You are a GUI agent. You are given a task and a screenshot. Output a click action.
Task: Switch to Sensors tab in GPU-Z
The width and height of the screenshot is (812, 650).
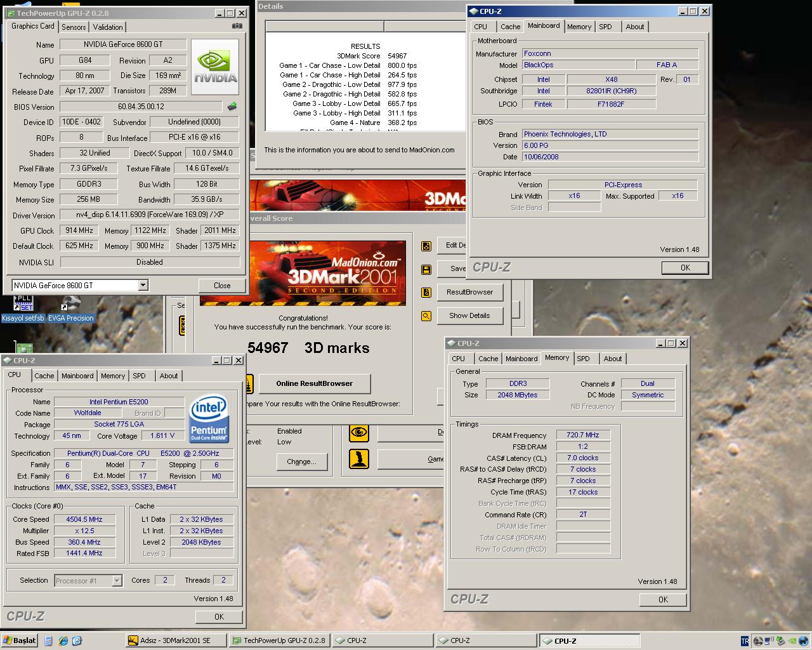tap(74, 27)
